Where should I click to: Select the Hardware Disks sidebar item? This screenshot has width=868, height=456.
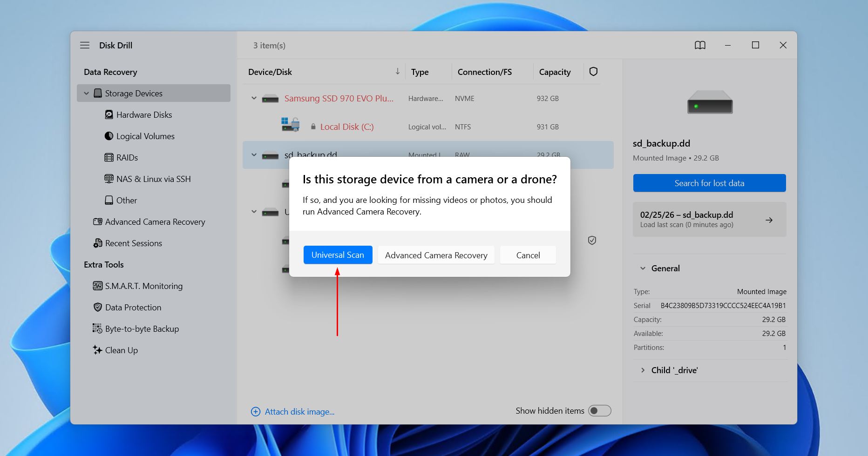pos(144,115)
